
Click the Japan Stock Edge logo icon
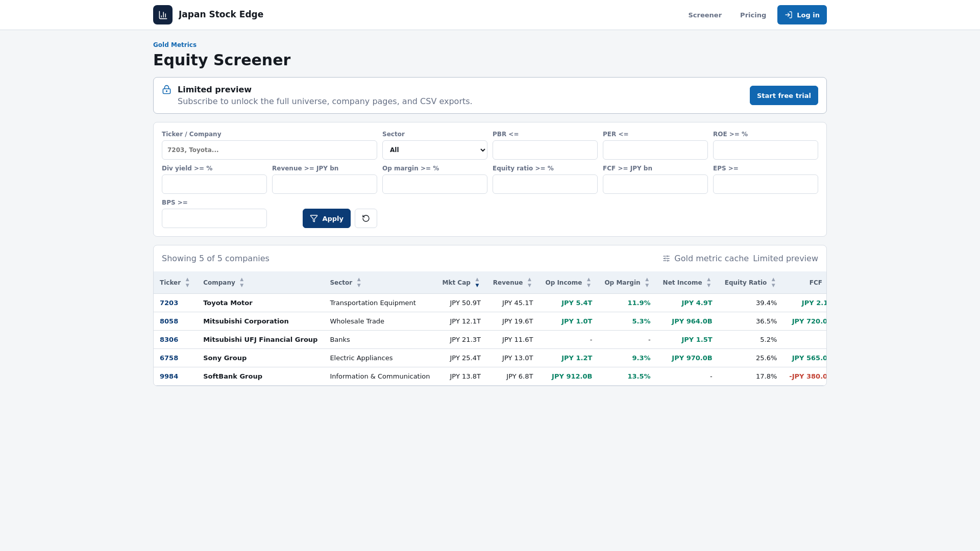[x=163, y=15]
